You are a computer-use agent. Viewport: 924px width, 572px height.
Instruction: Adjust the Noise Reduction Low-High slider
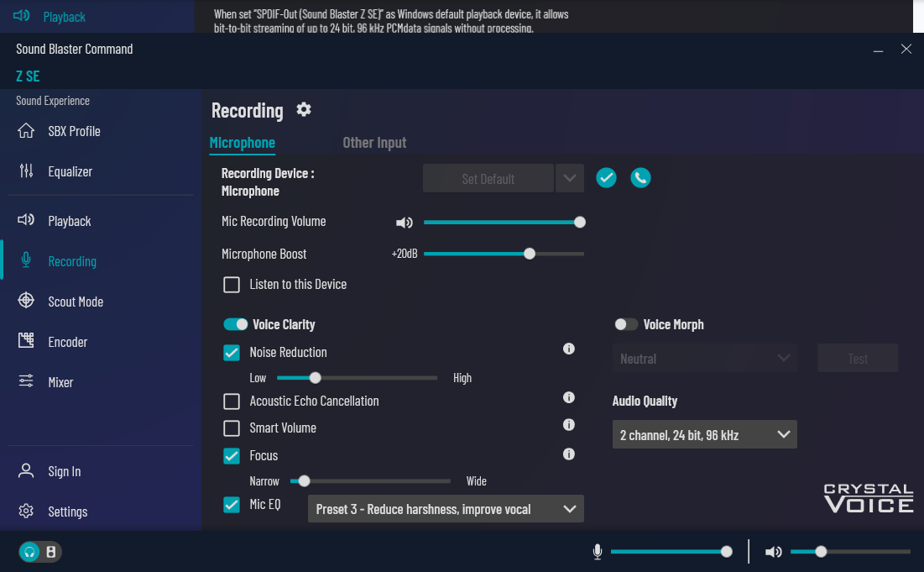pos(358,377)
